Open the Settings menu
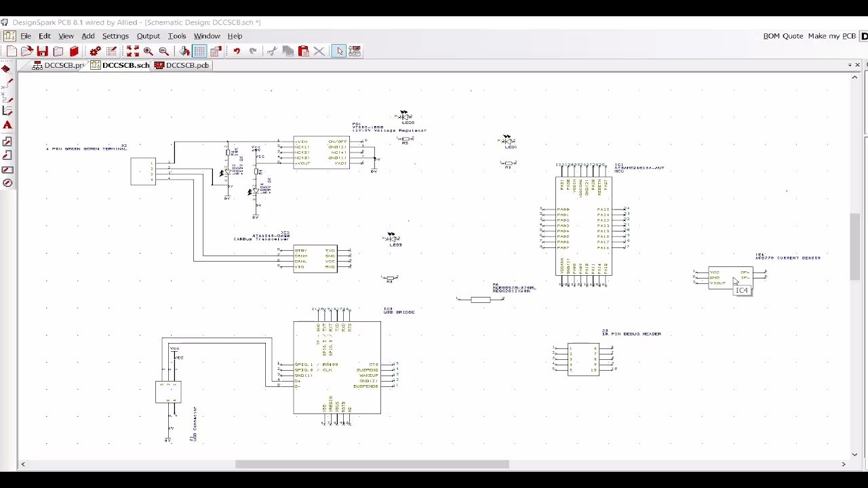The image size is (868, 488). 115,36
